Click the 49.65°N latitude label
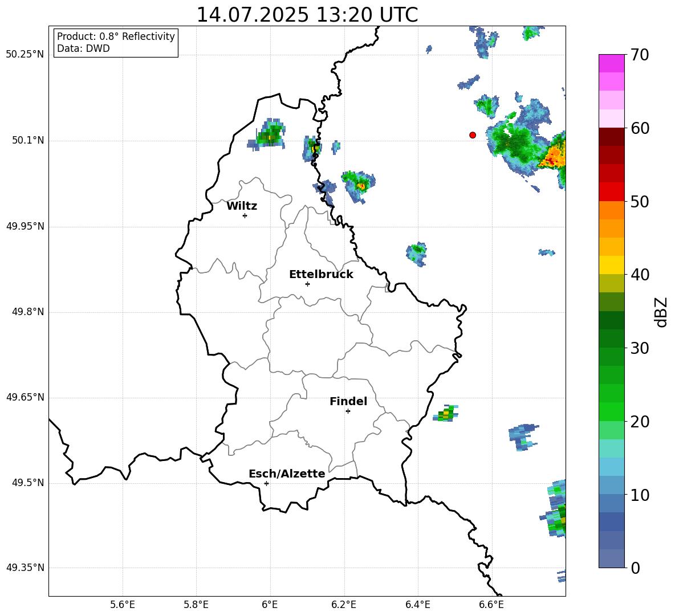This screenshot has width=675, height=616. 25,397
